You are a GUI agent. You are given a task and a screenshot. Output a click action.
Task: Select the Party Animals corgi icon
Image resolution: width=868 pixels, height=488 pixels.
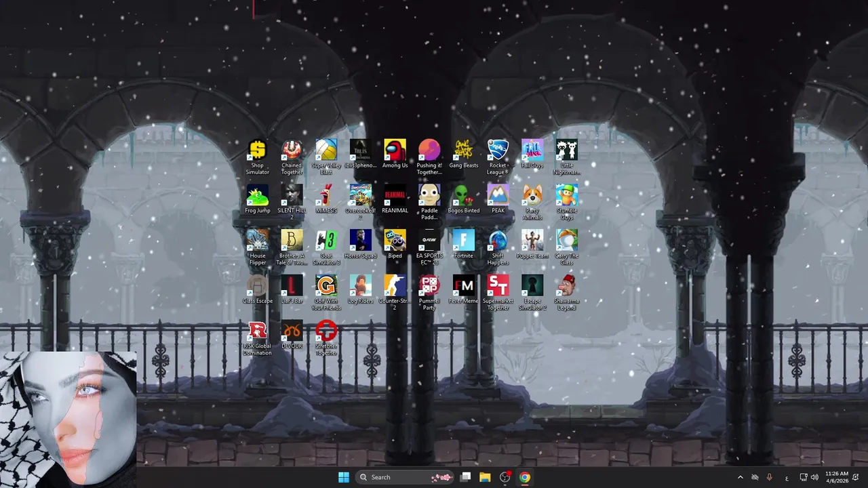(532, 203)
